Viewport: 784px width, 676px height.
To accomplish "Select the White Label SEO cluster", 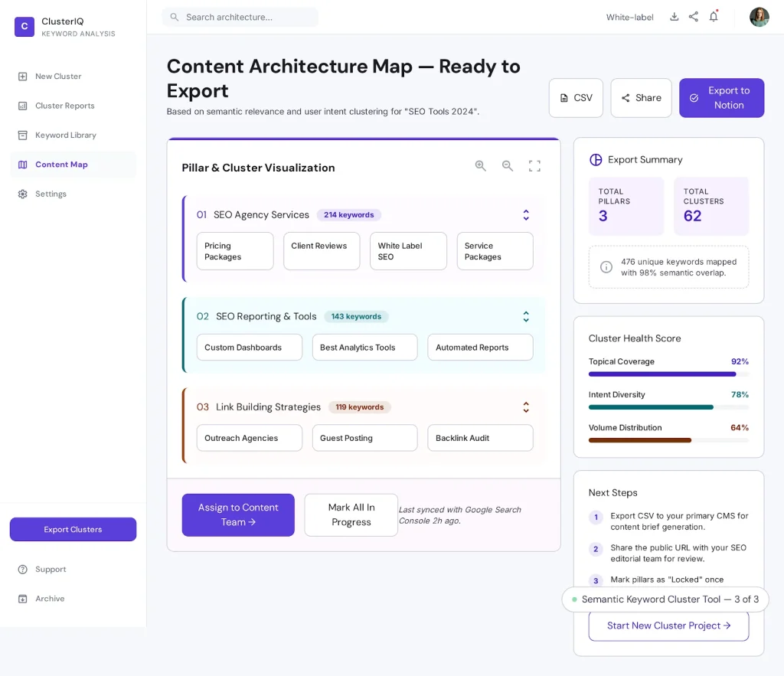I will coord(409,251).
